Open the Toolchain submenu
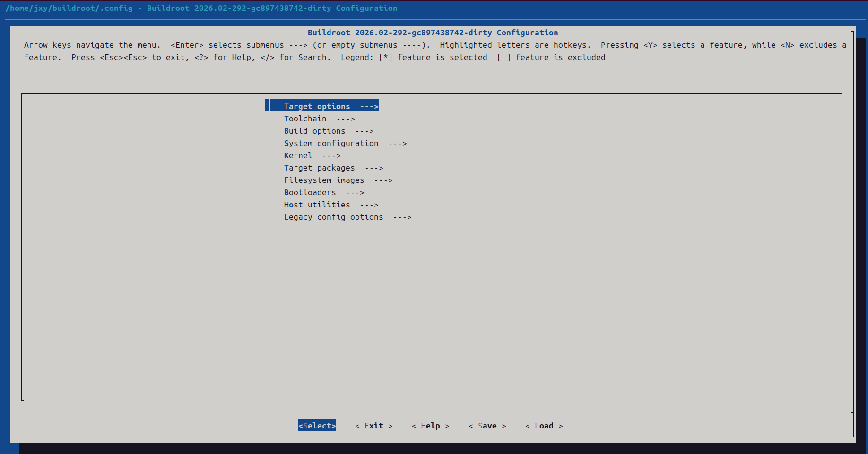The image size is (868, 454). tap(305, 119)
